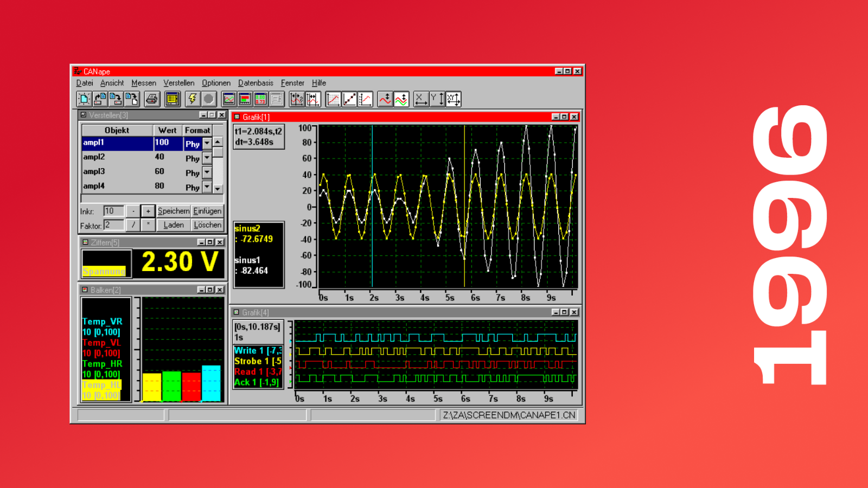Select the Ack 1 signal in Grafik[4]
This screenshot has height=488, width=868.
click(257, 382)
